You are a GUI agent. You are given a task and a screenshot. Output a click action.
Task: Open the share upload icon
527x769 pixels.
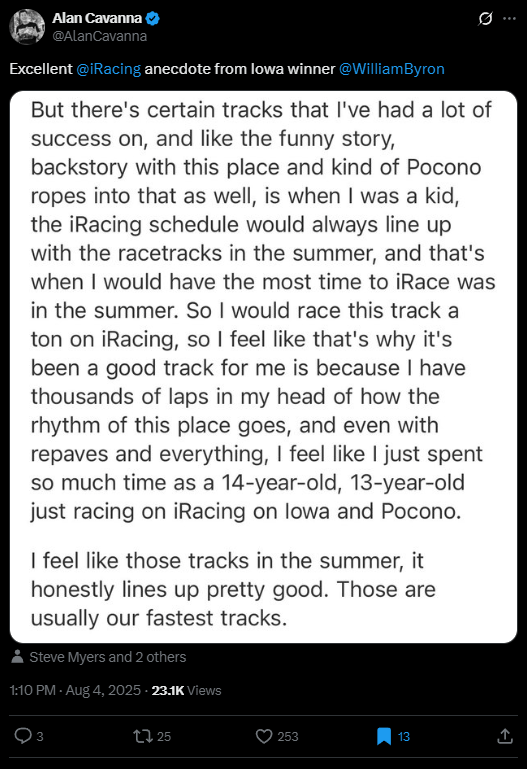click(505, 736)
